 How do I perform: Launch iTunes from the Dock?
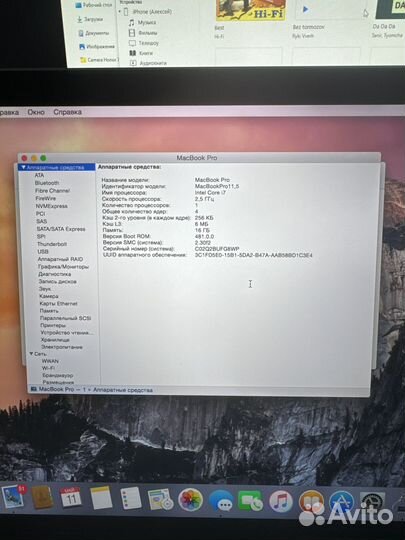coord(280,501)
